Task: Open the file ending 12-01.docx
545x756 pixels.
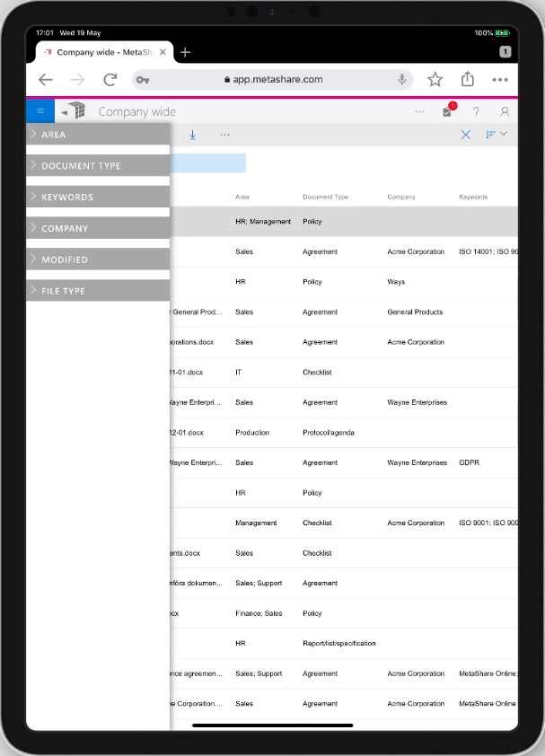Action: (x=187, y=433)
